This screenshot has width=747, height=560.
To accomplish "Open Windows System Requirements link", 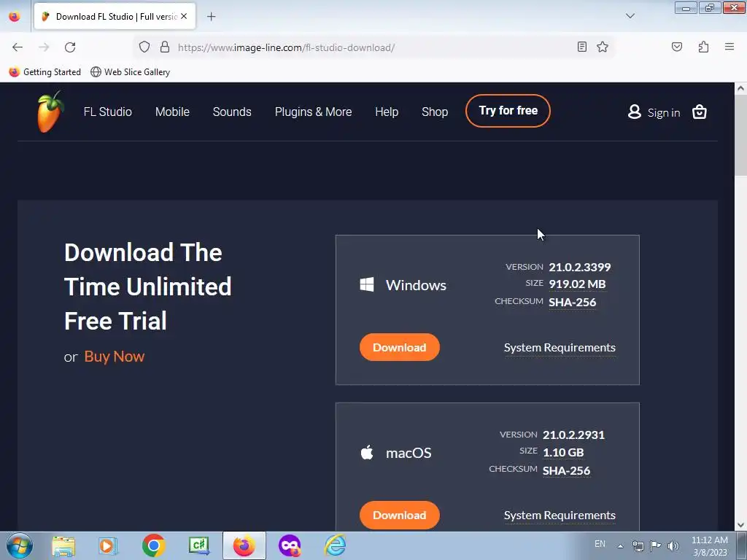I will (560, 348).
